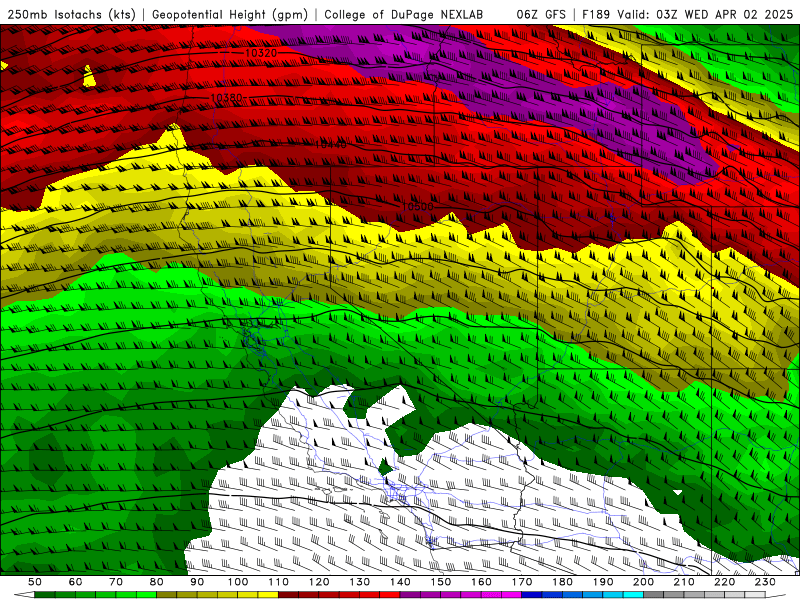
Task: Pick the dark blue swatch just after 170
Action: pyautogui.click(x=532, y=595)
